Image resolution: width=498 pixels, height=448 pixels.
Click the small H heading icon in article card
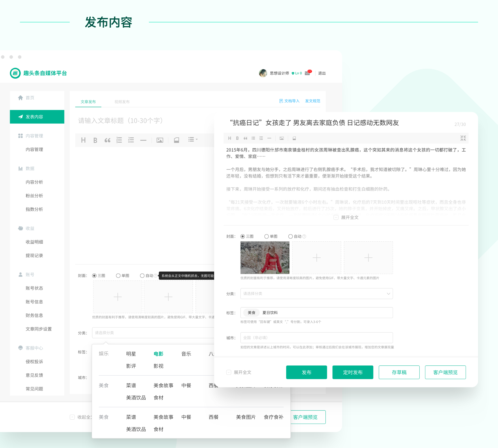point(230,138)
